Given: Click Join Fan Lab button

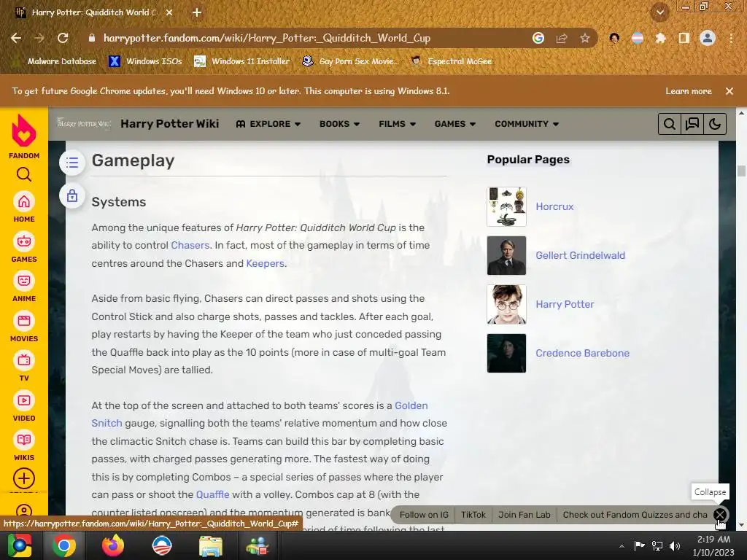Looking at the screenshot, I should click(x=524, y=515).
